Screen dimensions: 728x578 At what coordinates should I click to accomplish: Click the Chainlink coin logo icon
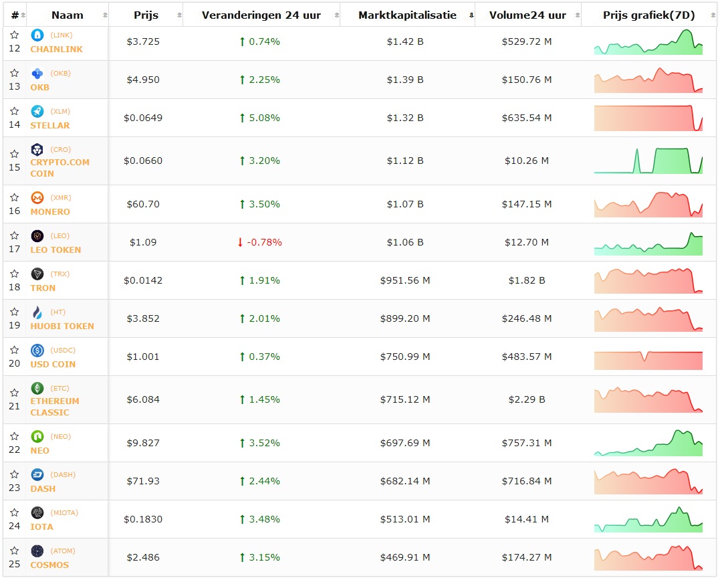pos(37,35)
